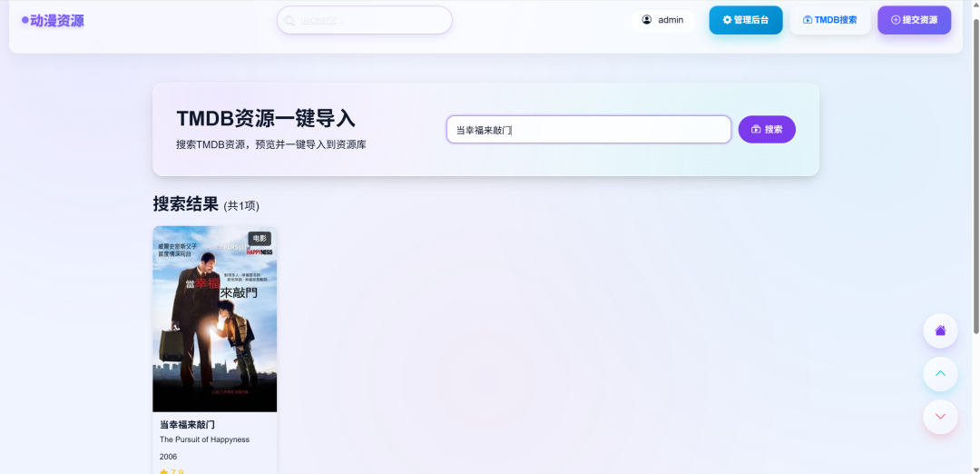Open the 提交资源 submission page
Screen dimensions: 980x474
(x=915, y=20)
